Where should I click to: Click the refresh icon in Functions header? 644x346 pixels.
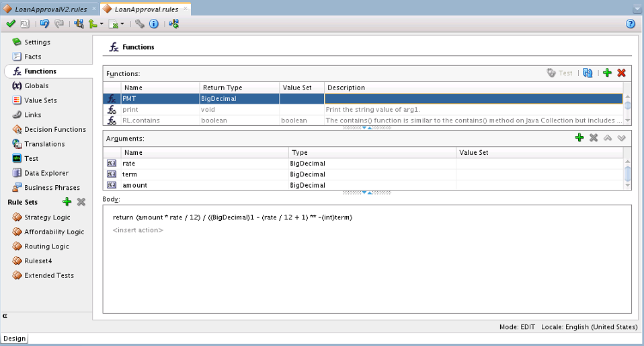(x=588, y=73)
